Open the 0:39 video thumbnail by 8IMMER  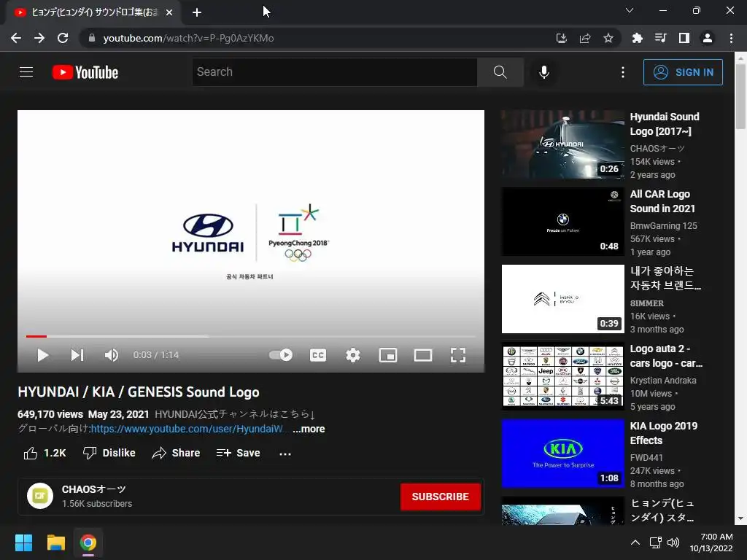[x=562, y=299]
